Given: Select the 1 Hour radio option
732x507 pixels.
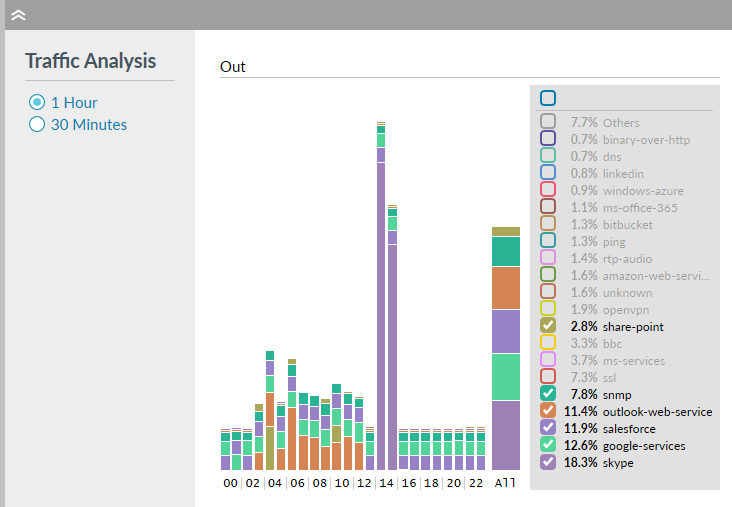Looking at the screenshot, I should click(37, 102).
